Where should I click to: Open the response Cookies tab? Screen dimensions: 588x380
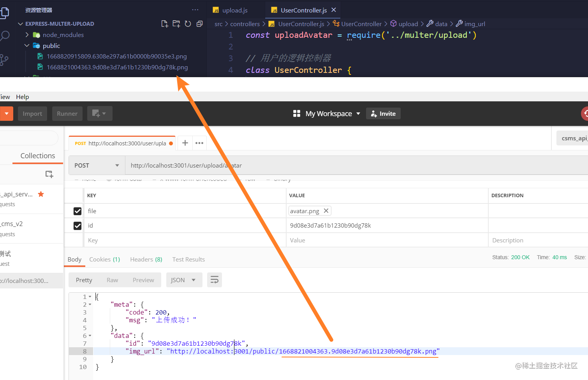(105, 260)
